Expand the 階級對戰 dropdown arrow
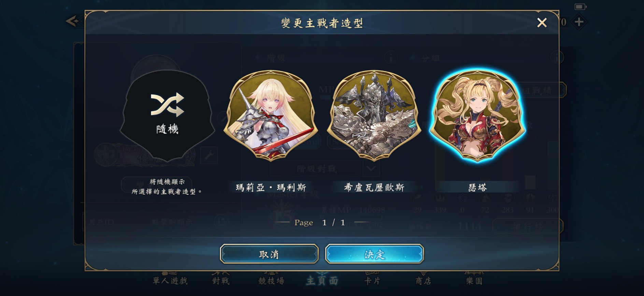This screenshot has height=296, width=644. point(371,168)
